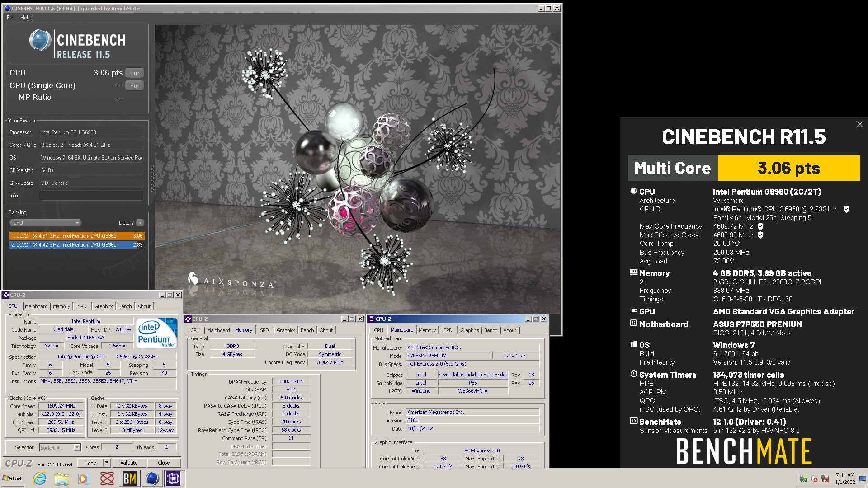Screen dimensions: 868x488
Task: Click the System Timers stopwatch icon
Action: (x=633, y=374)
